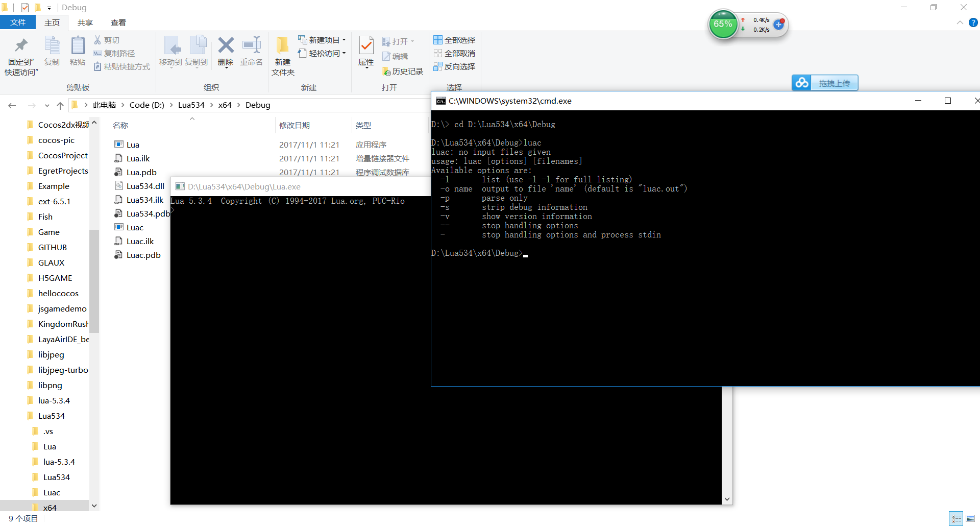Click Lua.exe console scroll-down arrow
The height and width of the screenshot is (526, 980).
pyautogui.click(x=727, y=499)
